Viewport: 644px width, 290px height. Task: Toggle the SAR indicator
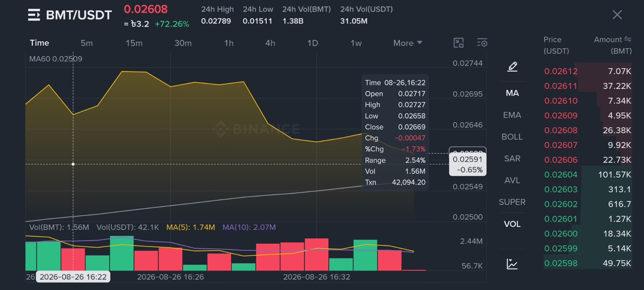click(512, 159)
